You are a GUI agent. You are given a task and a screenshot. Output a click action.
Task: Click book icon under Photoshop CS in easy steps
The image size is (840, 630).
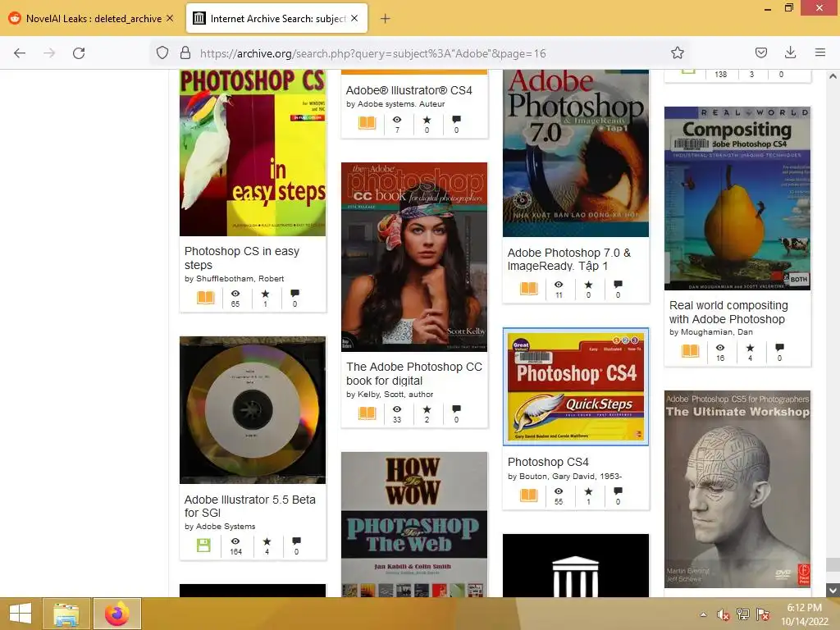click(x=206, y=297)
